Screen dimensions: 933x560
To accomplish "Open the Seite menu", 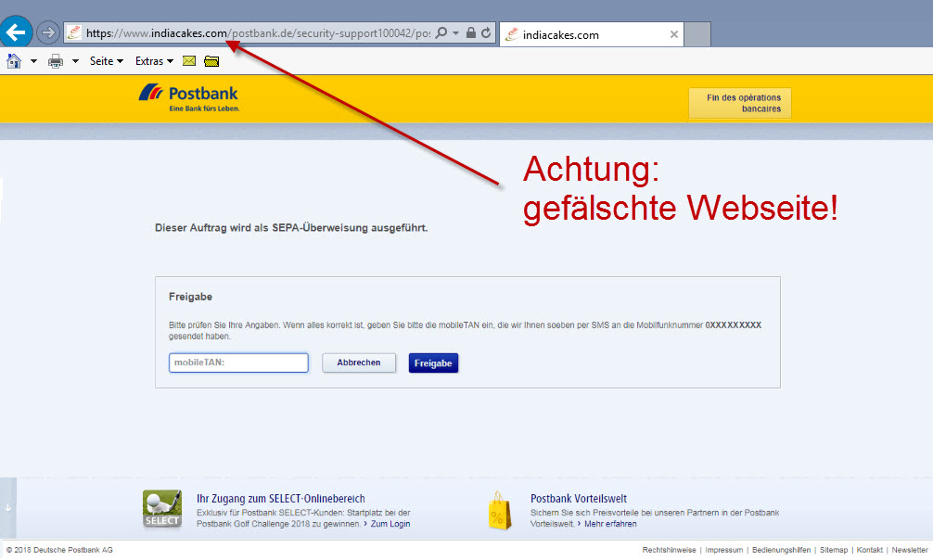I will pyautogui.click(x=107, y=61).
